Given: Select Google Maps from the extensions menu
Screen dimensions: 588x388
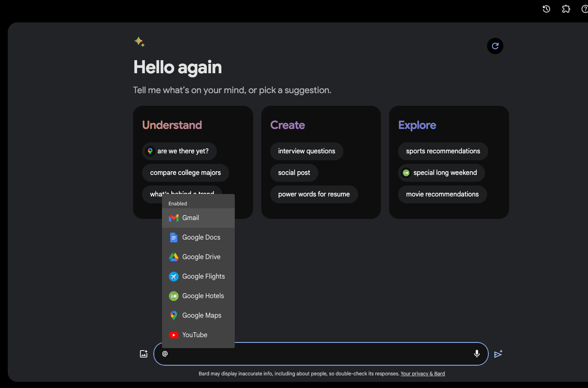Looking at the screenshot, I should (198, 316).
